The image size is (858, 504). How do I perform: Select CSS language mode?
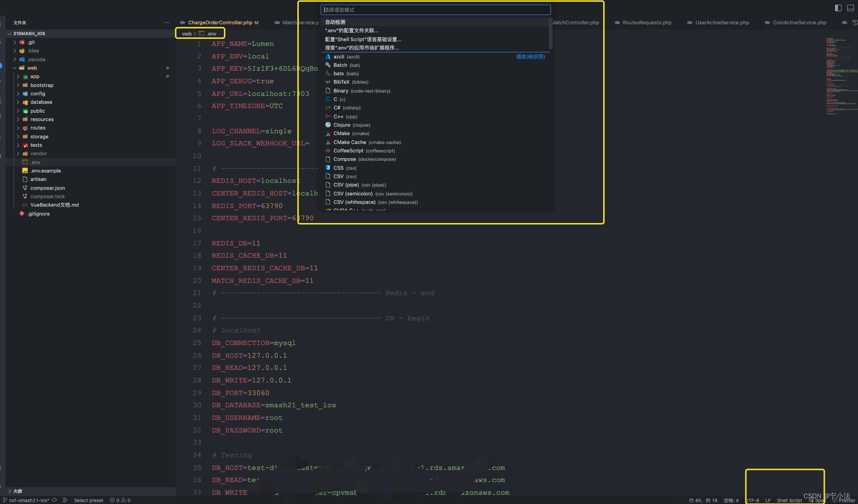coord(435,168)
